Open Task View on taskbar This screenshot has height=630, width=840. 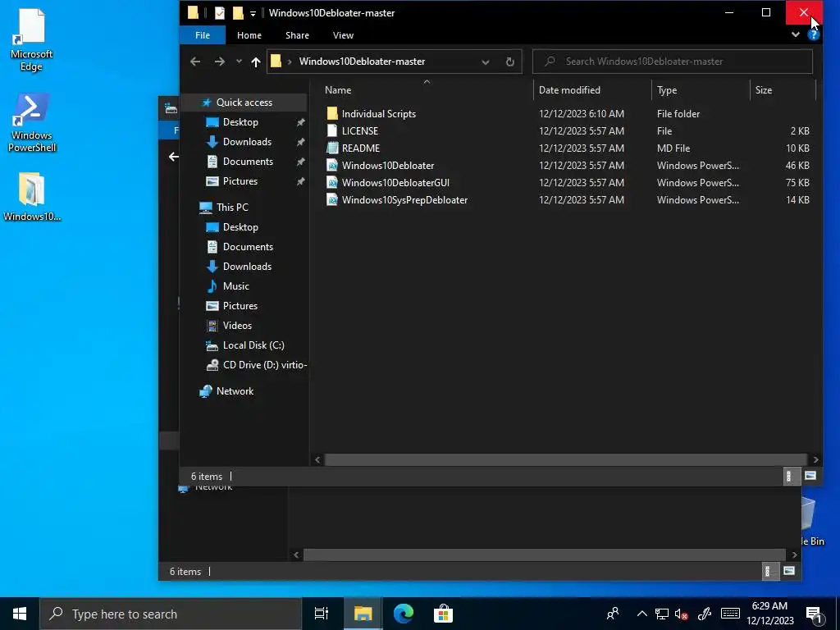pos(321,614)
